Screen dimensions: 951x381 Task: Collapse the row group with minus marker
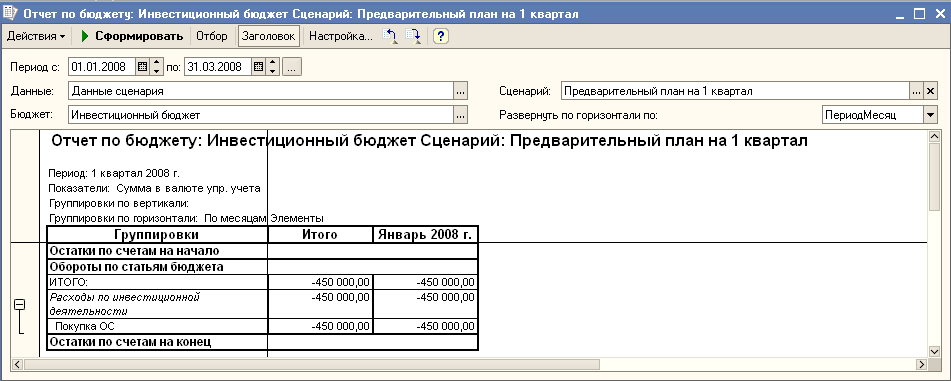pos(19,304)
